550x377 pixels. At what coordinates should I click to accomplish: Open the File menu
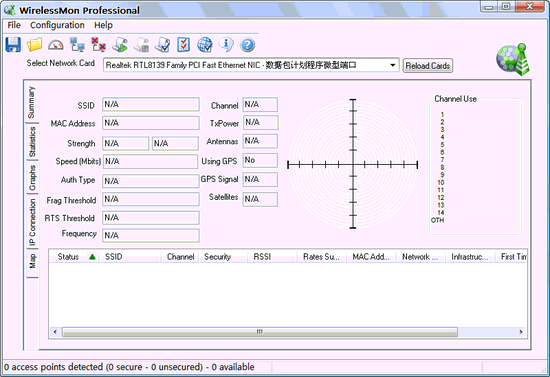tap(14, 25)
